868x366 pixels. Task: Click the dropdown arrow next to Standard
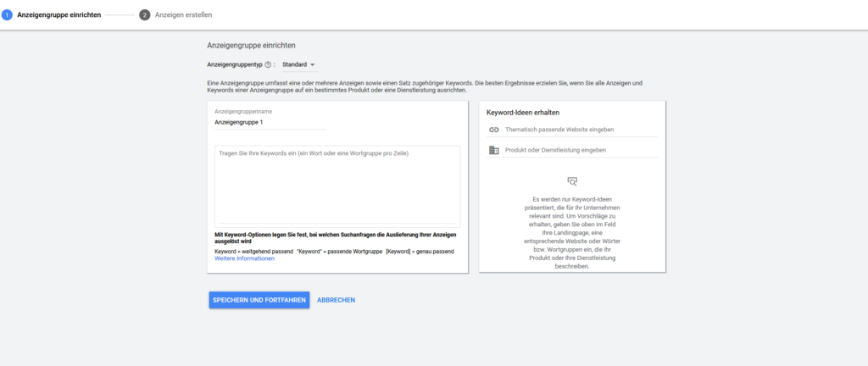(312, 64)
